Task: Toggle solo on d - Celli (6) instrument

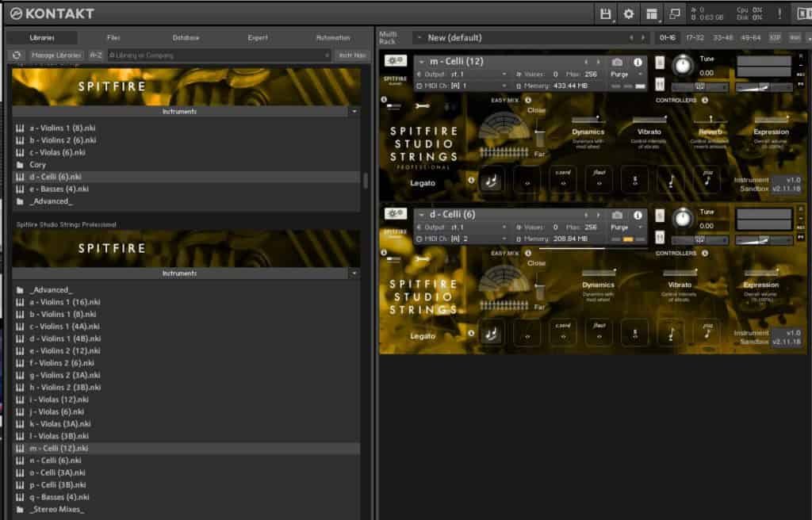Action: 660,216
